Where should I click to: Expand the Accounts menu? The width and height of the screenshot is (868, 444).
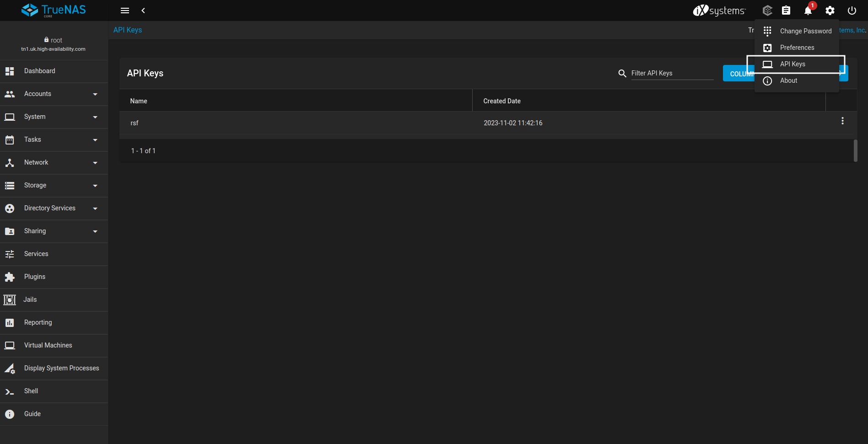[x=54, y=94]
